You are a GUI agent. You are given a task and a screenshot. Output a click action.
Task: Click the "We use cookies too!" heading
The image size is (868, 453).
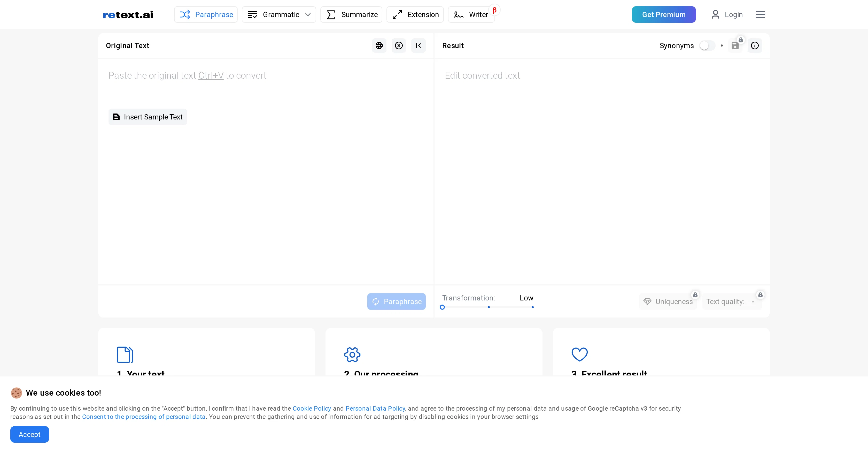(63, 392)
